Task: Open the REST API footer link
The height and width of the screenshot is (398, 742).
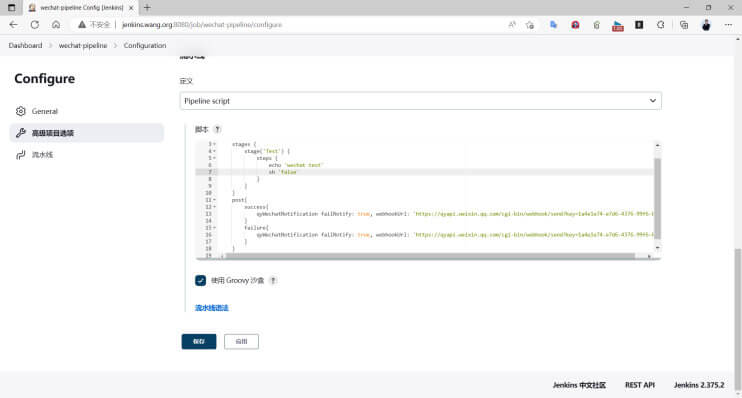Action: (640, 385)
